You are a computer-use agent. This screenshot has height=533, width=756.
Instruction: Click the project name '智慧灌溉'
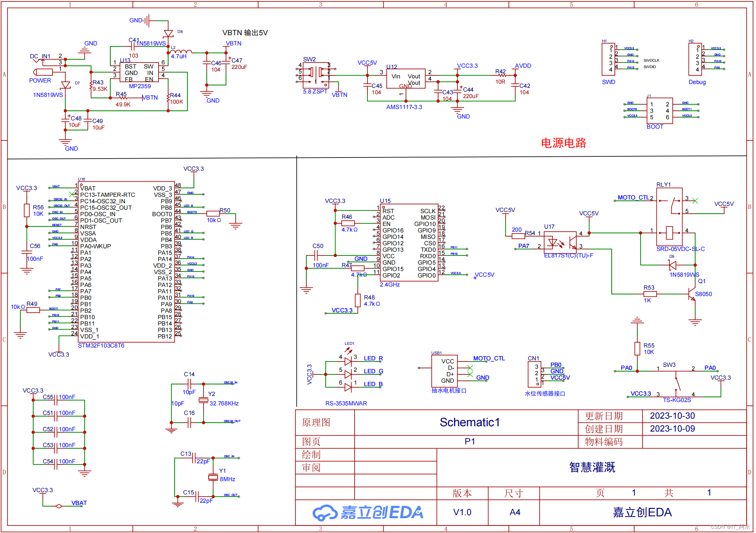[x=592, y=468]
